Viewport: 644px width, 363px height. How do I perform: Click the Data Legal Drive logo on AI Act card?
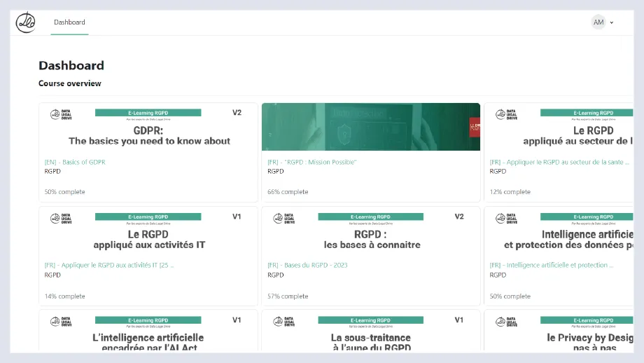coord(61,322)
